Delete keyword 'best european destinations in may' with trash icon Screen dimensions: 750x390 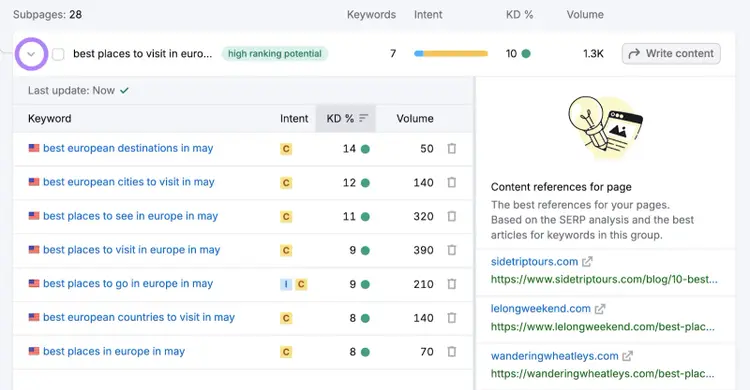click(x=452, y=148)
